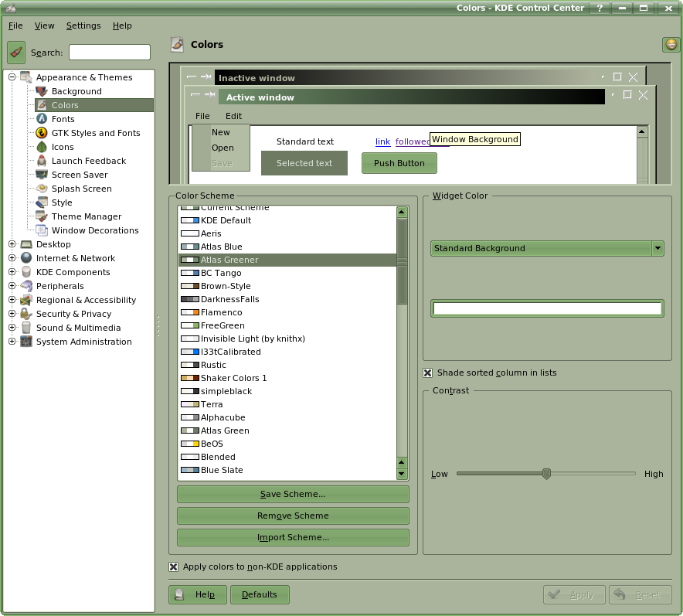This screenshot has width=683, height=616.
Task: Toggle Shade sorted column in lists
Action: pyautogui.click(x=428, y=373)
